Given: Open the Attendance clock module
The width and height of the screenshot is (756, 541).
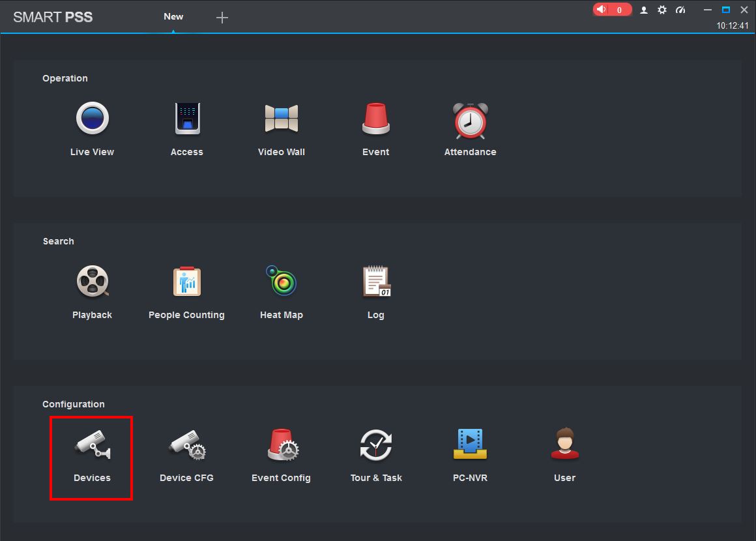Looking at the screenshot, I should (470, 129).
